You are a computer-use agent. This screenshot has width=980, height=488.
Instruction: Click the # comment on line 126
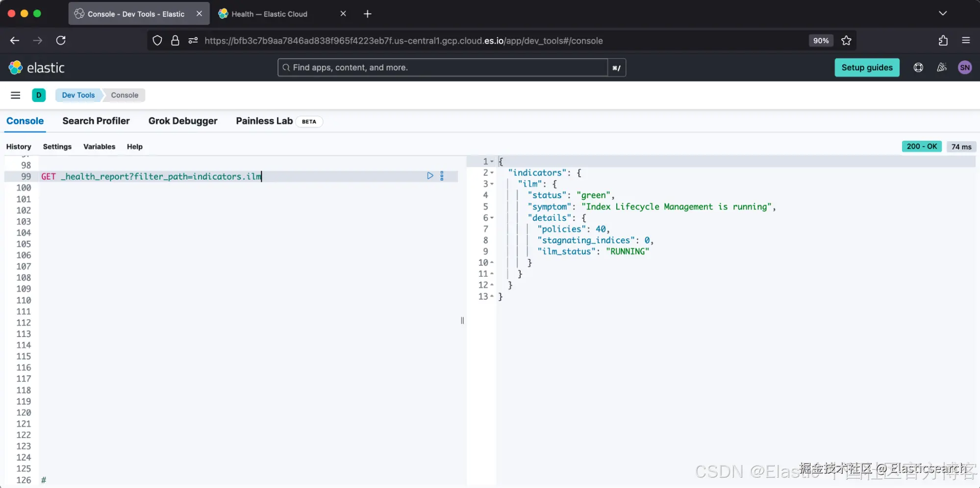[x=44, y=480]
